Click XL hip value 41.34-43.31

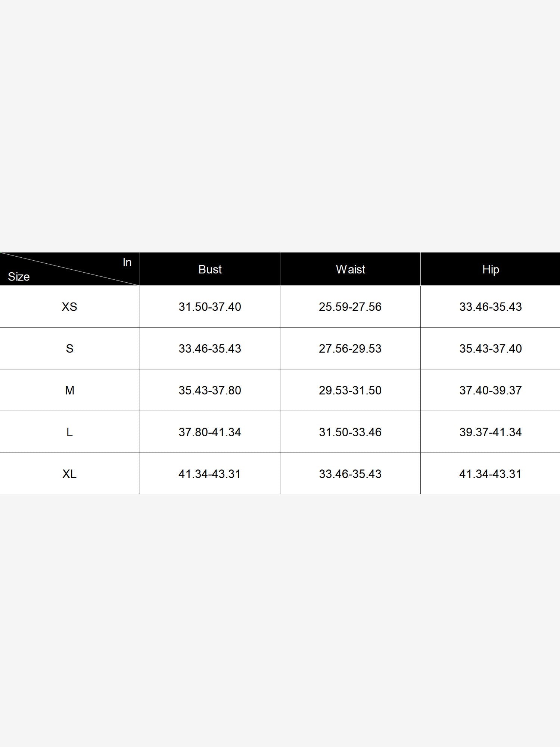[x=491, y=474]
